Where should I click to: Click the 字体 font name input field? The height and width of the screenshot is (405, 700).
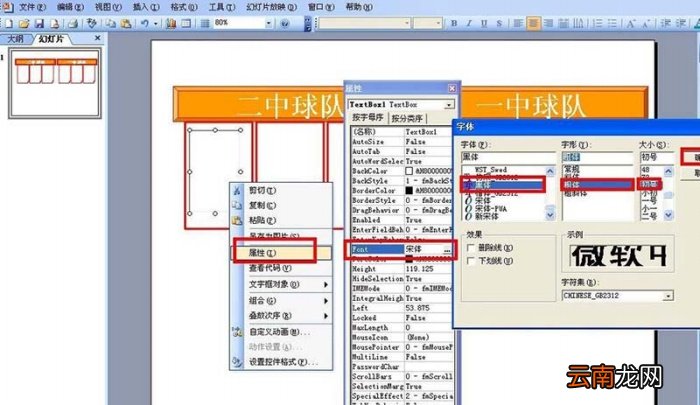click(x=508, y=157)
